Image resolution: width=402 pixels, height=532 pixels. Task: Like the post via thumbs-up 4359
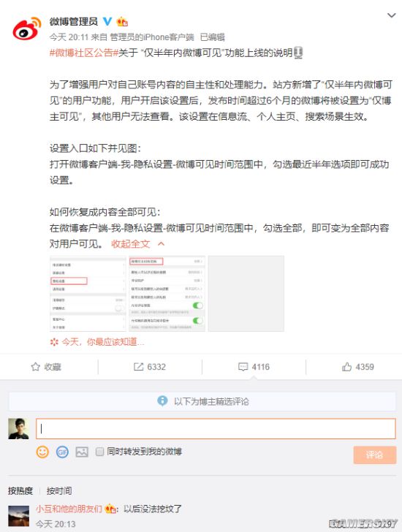(346, 367)
